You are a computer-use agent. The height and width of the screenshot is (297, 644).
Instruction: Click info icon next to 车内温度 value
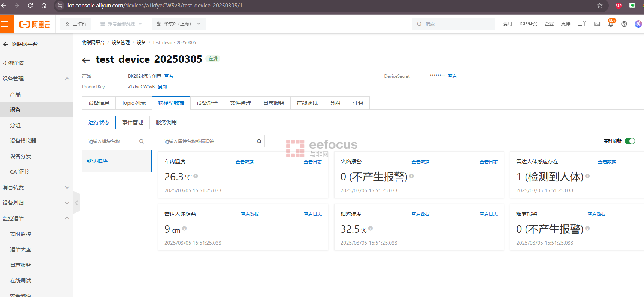[196, 176]
